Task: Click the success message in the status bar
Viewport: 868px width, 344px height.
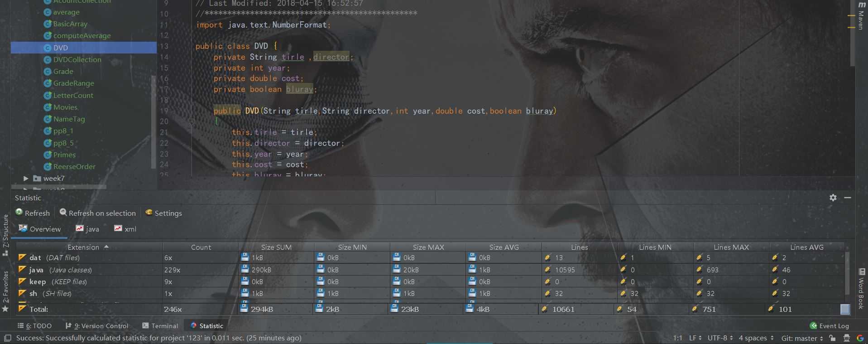Action: click(x=159, y=338)
